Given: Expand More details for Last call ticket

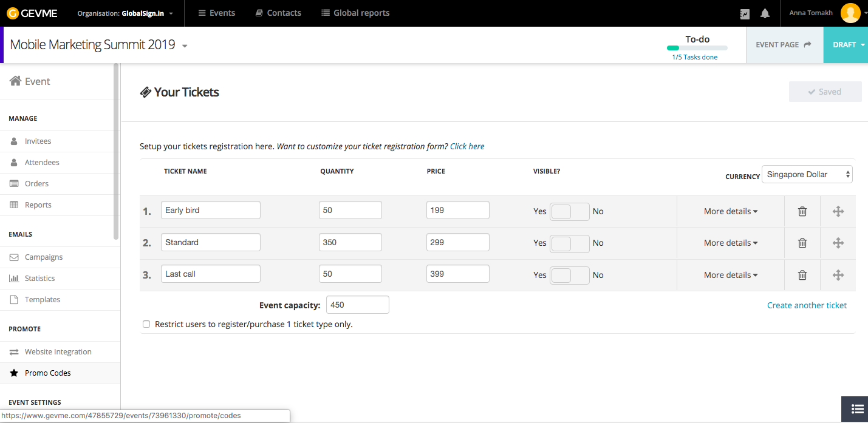Looking at the screenshot, I should [x=731, y=275].
